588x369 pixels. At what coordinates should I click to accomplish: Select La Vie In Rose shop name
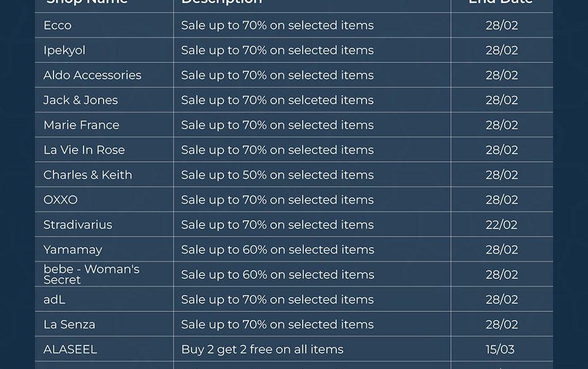tap(84, 150)
